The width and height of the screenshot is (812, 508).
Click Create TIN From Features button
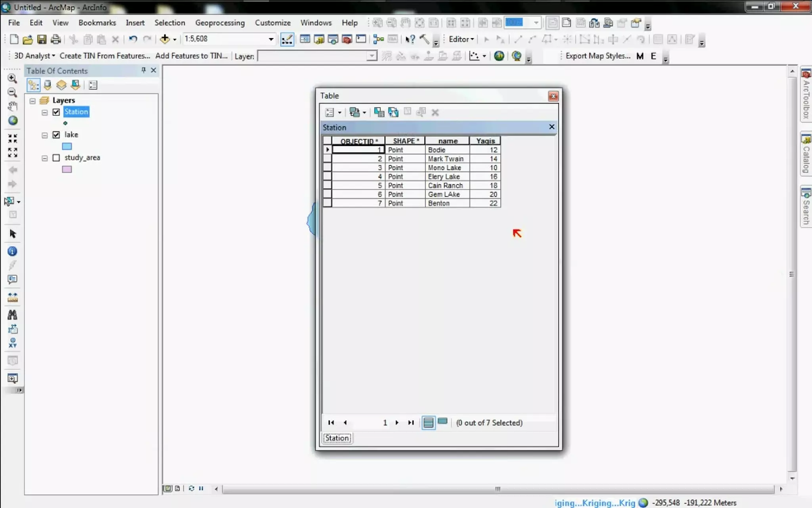click(105, 56)
